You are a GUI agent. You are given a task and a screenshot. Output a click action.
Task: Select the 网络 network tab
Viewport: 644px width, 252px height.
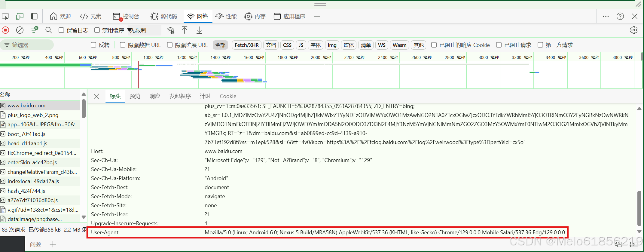[x=198, y=16]
